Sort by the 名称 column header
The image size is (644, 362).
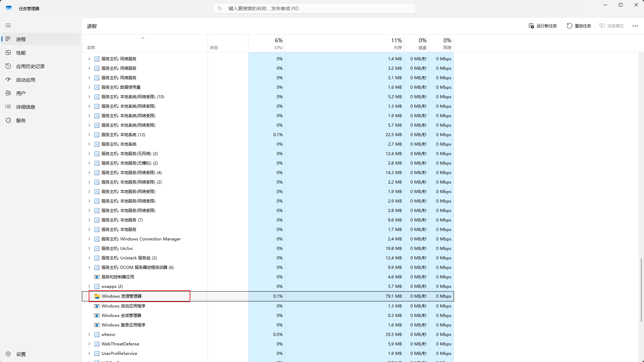pos(145,43)
